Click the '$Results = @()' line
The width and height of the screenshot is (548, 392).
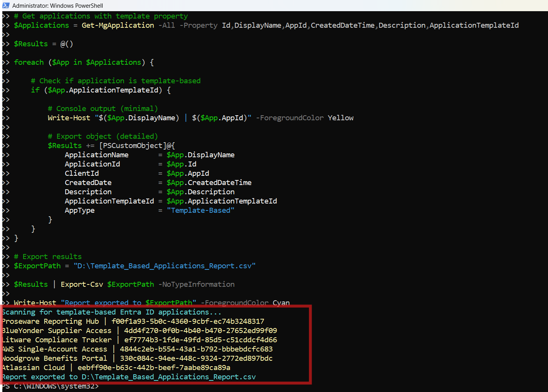tap(43, 44)
